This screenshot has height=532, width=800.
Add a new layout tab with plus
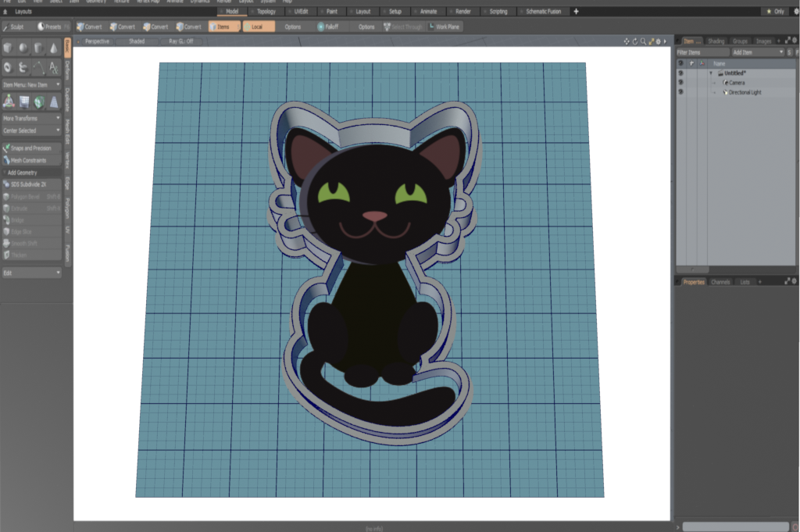click(x=576, y=12)
